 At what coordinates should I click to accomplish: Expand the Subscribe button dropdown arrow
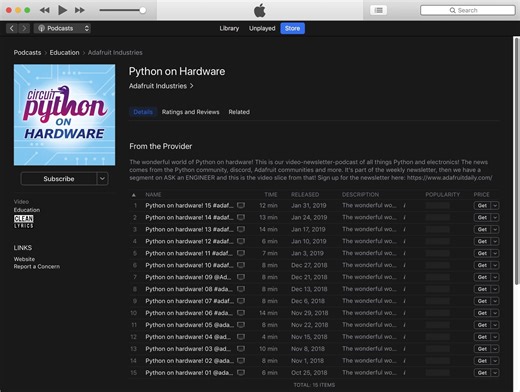point(103,179)
